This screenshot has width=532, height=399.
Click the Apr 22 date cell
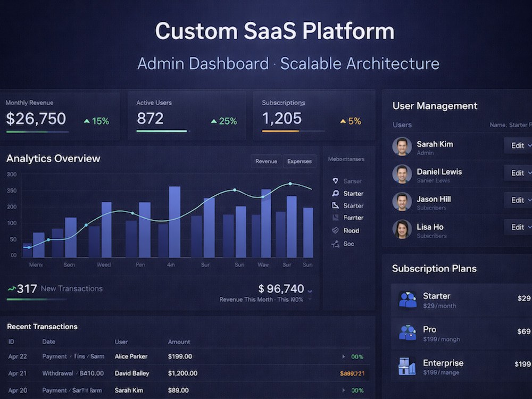tap(18, 356)
